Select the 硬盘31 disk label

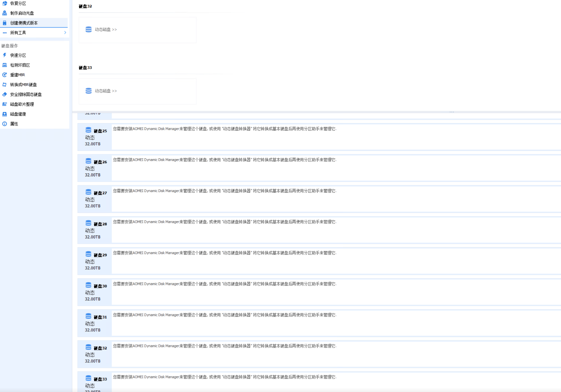[100, 317]
